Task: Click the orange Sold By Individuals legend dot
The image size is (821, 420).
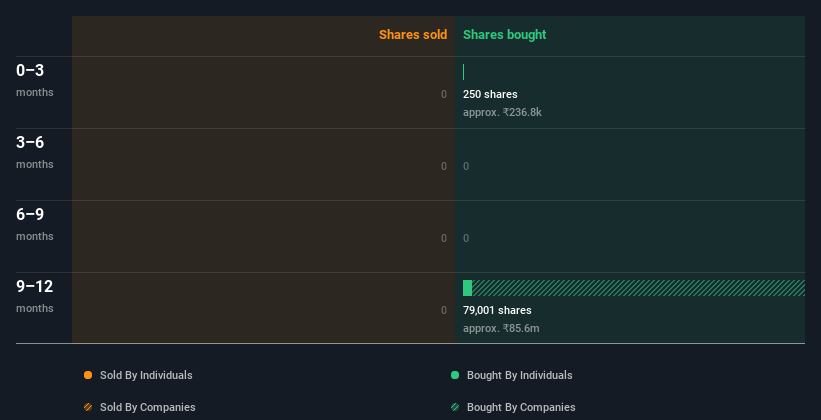Action: (x=88, y=375)
